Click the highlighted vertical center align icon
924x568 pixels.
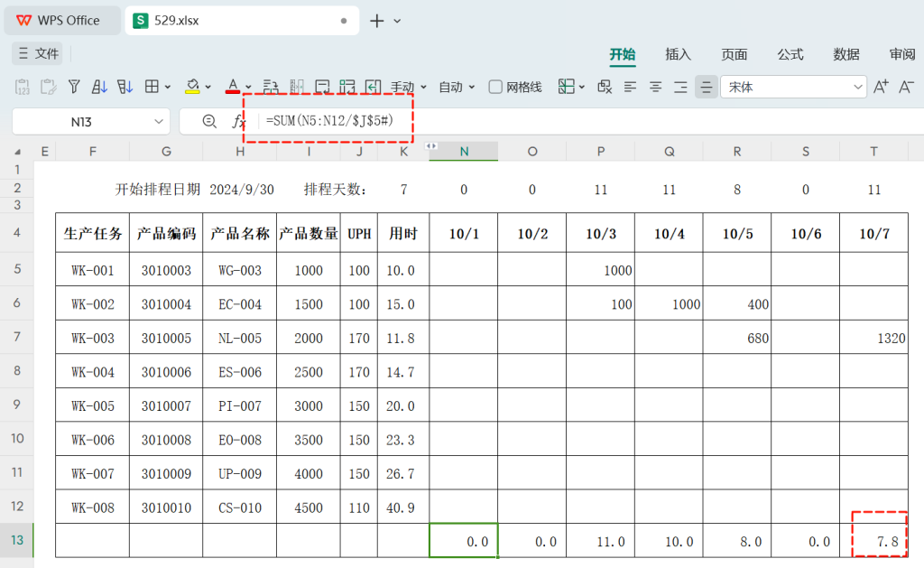[706, 88]
